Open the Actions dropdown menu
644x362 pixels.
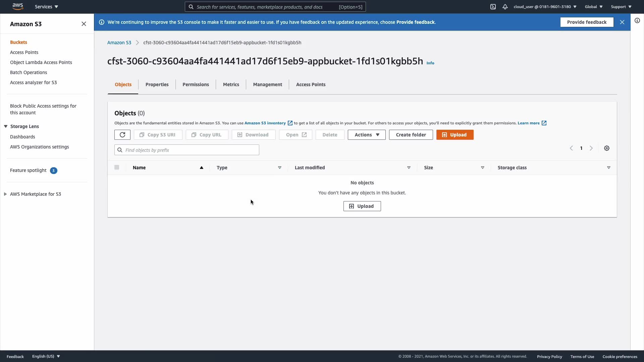(366, 135)
